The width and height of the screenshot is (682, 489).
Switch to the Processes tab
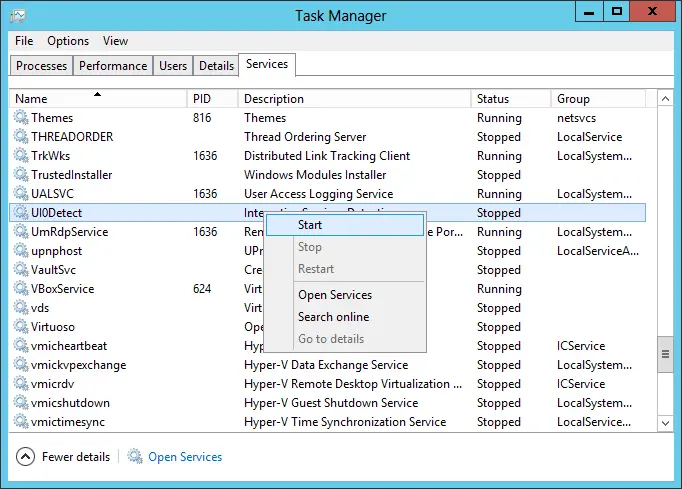[41, 66]
